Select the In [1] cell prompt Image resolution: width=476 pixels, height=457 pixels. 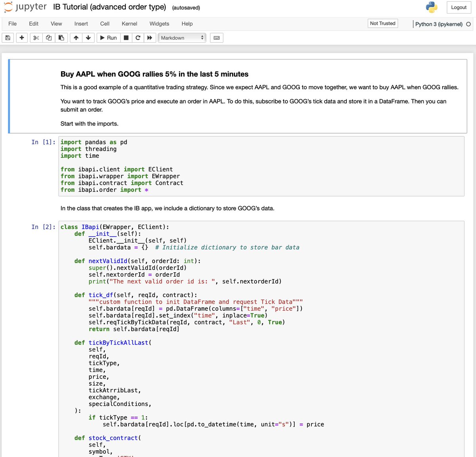pos(44,142)
